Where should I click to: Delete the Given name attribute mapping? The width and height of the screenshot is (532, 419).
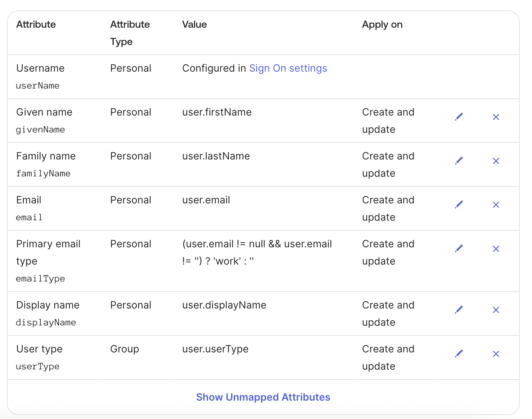(x=496, y=117)
